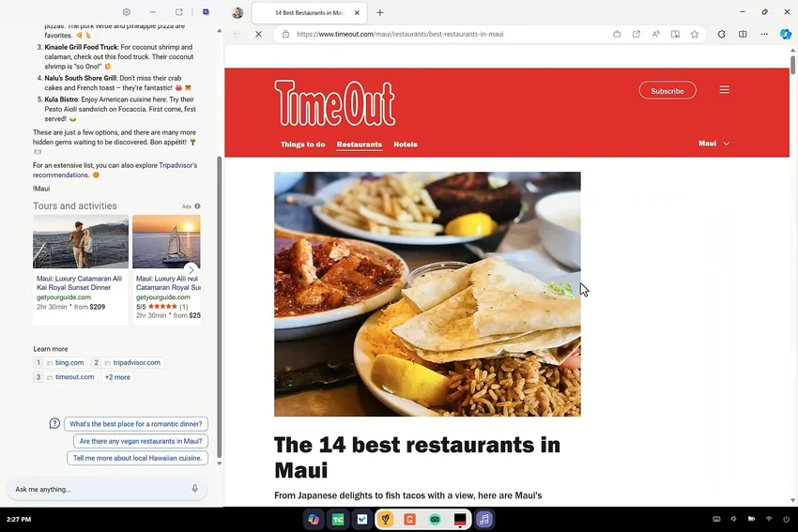Click the battery icon in system tray

(x=751, y=519)
